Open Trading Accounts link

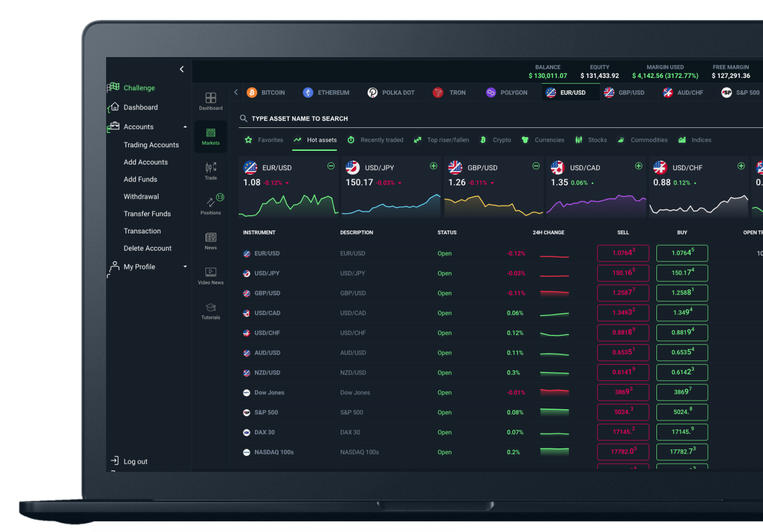click(151, 145)
